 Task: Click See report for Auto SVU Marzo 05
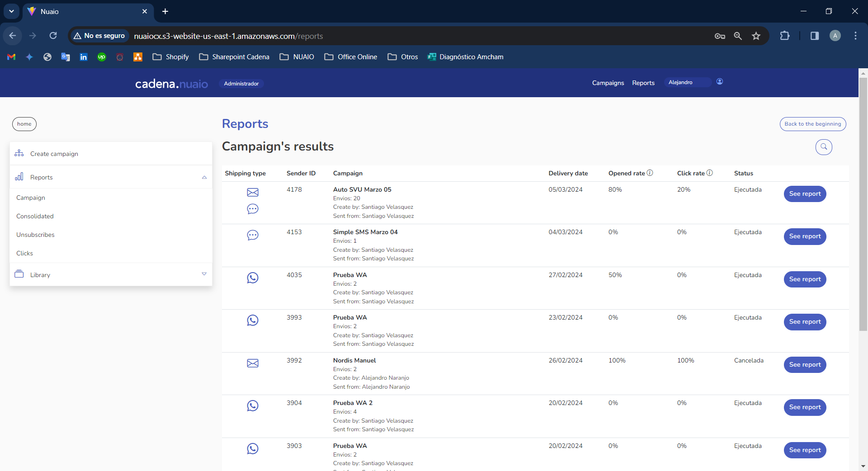pyautogui.click(x=805, y=194)
